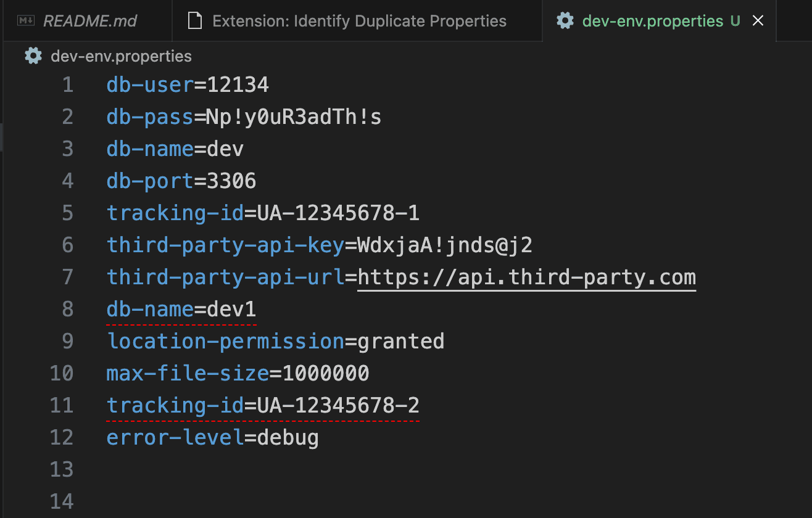Viewport: 812px width, 518px height.
Task: Click the value 12134
Action: click(238, 84)
